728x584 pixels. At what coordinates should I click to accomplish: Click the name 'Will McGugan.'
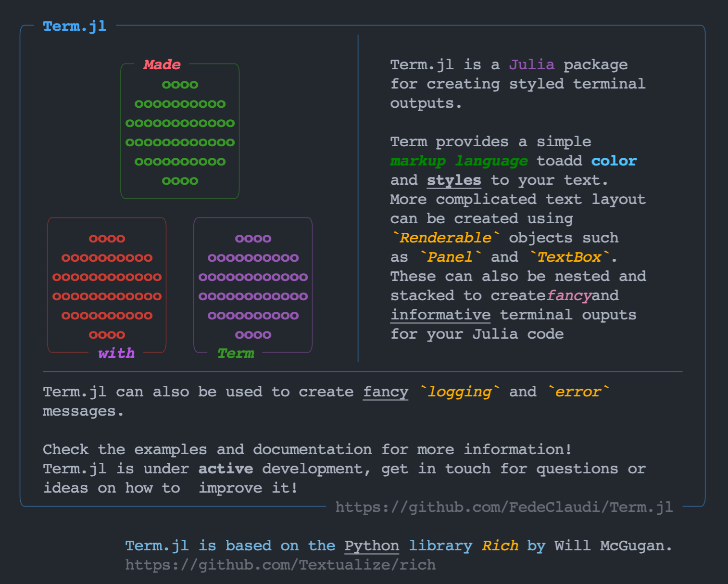pos(613,546)
